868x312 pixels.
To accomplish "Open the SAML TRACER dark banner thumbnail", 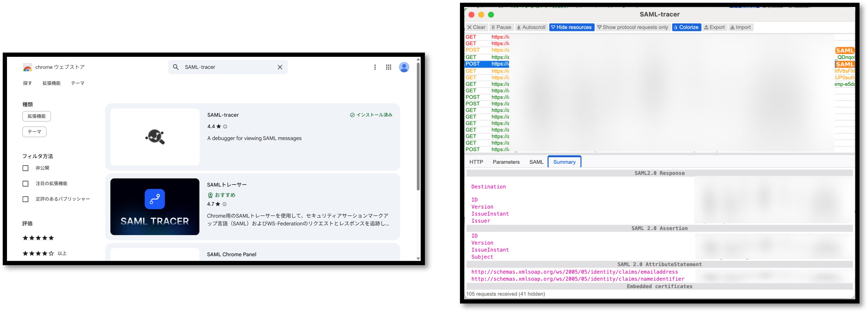I will coord(155,207).
